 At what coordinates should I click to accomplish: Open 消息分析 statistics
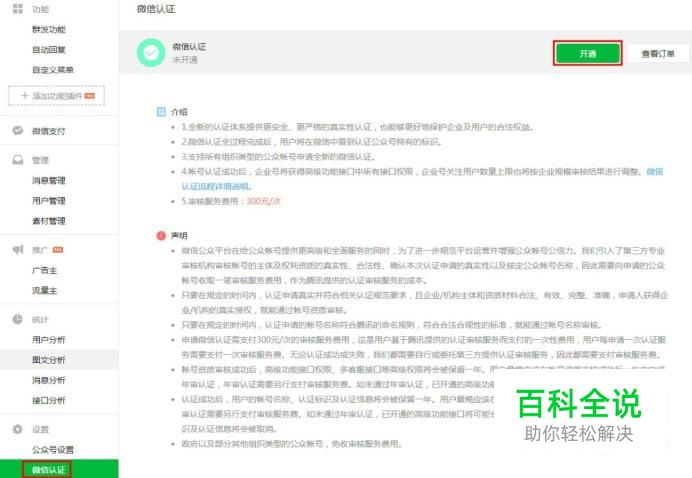[49, 380]
